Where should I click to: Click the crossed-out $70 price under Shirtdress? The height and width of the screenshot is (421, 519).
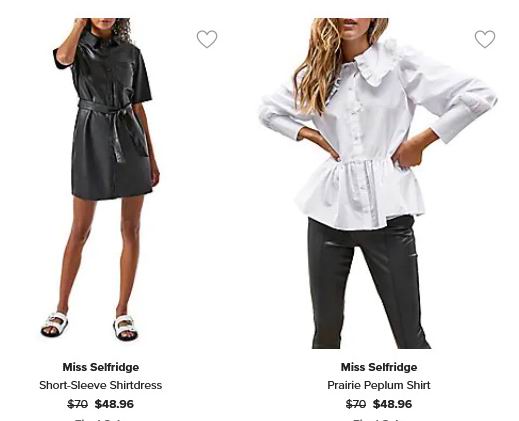77,404
